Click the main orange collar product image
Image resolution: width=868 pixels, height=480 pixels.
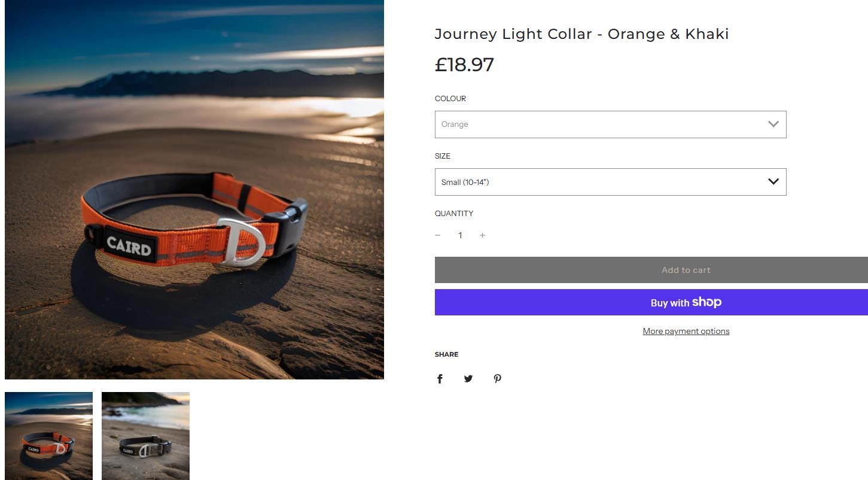[x=194, y=189]
